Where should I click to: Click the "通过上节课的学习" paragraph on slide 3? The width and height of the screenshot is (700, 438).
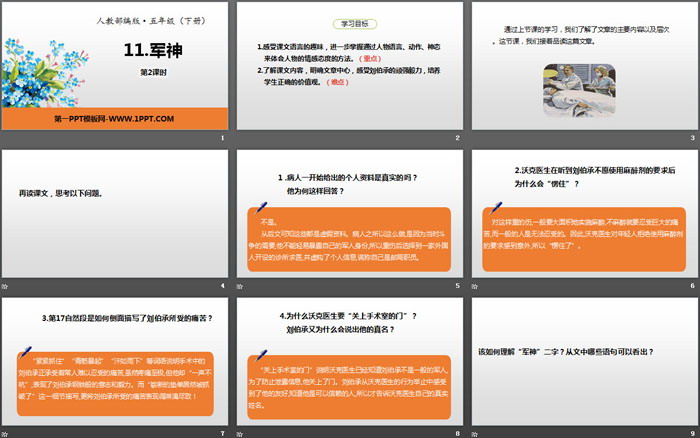point(581,35)
